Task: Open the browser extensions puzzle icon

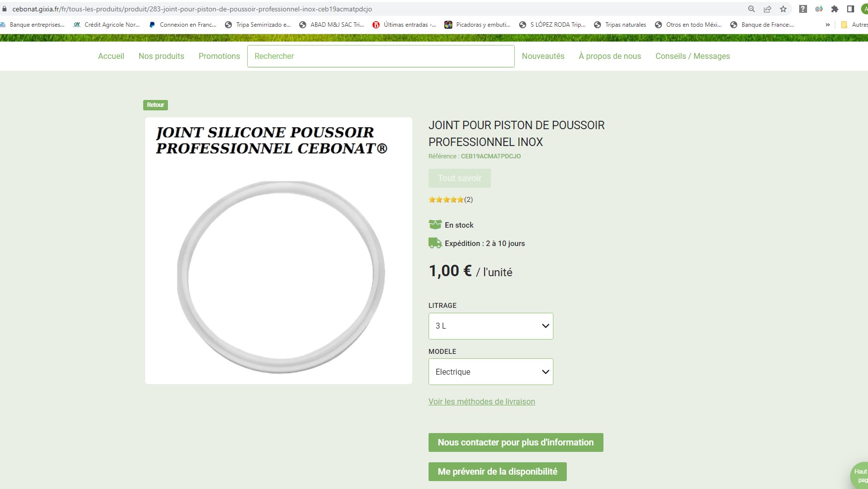Action: click(835, 9)
